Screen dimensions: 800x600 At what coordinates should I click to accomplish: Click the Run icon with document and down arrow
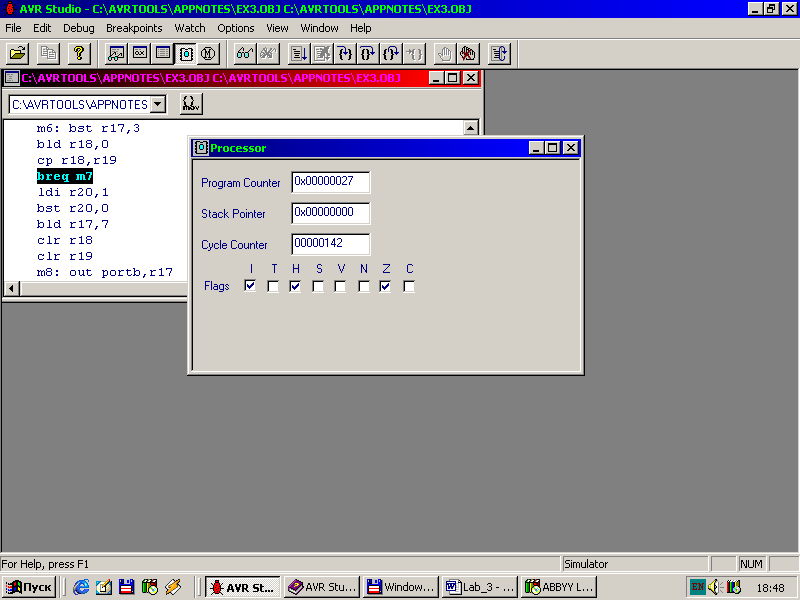point(298,54)
